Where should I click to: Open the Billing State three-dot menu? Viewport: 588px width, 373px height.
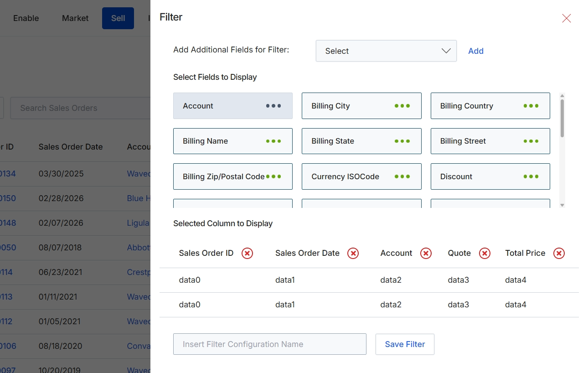click(x=402, y=141)
